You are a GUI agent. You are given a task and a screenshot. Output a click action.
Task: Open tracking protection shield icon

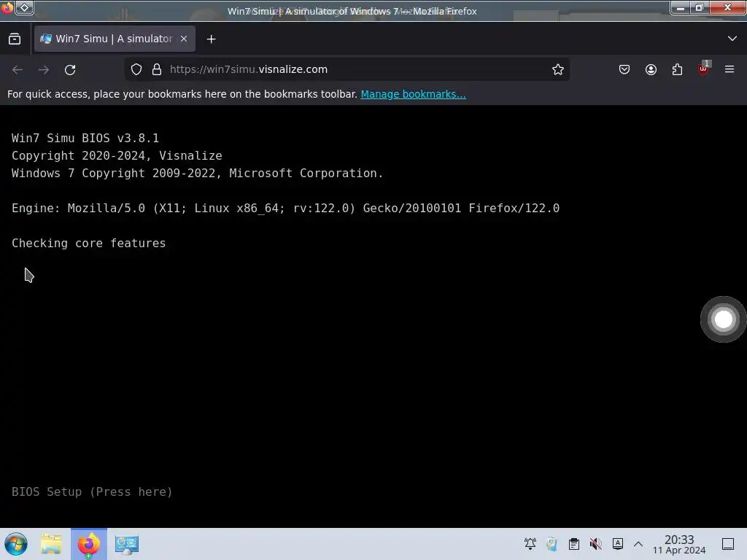coord(136,69)
